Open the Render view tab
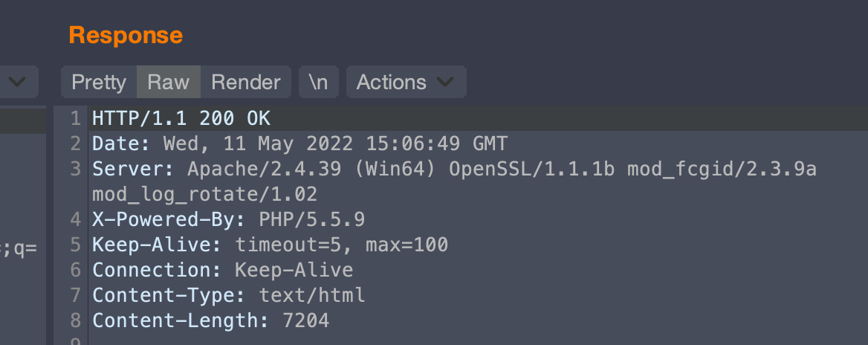868x345 pixels. click(x=246, y=82)
